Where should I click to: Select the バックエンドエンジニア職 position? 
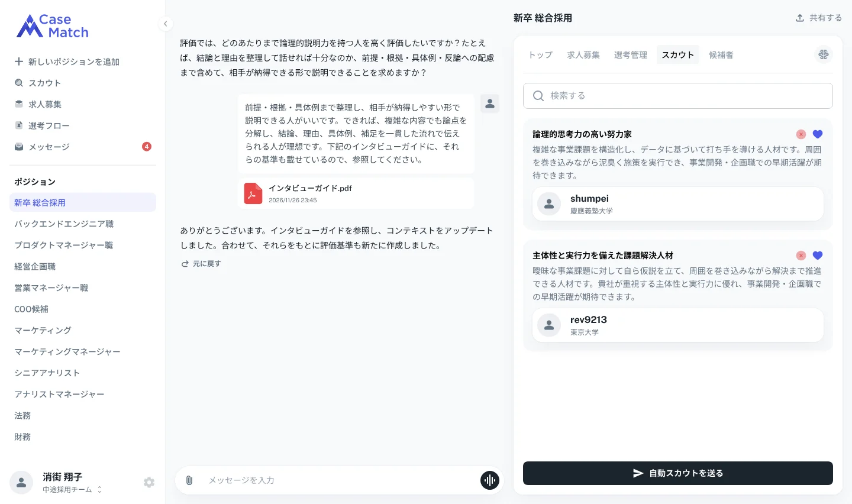(83, 224)
